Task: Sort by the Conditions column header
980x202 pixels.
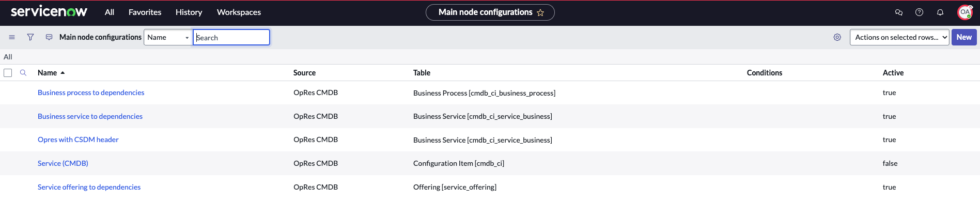Action: pyautogui.click(x=765, y=73)
